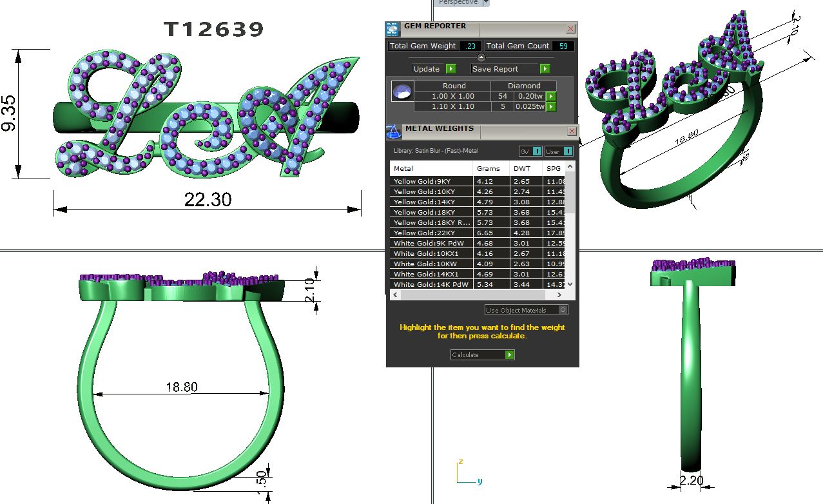The image size is (823, 504).
Task: Click the Grams column header
Action: [489, 168]
